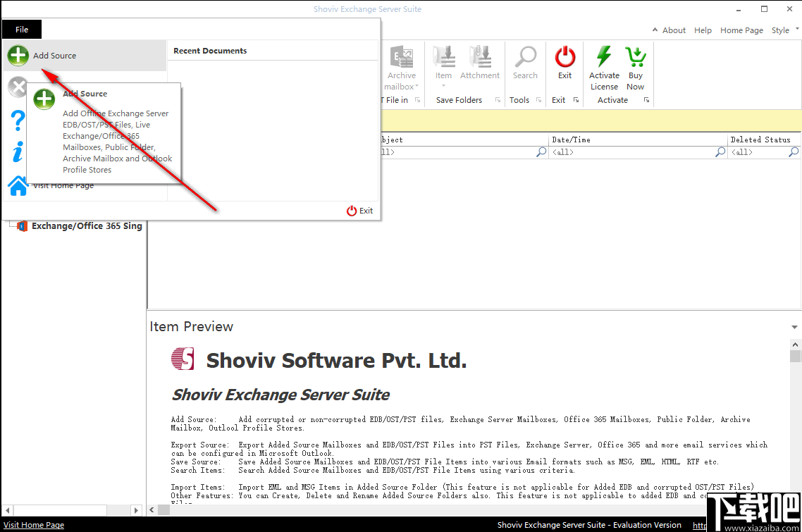802x532 pixels.
Task: Open the File menu
Action: pos(21,29)
